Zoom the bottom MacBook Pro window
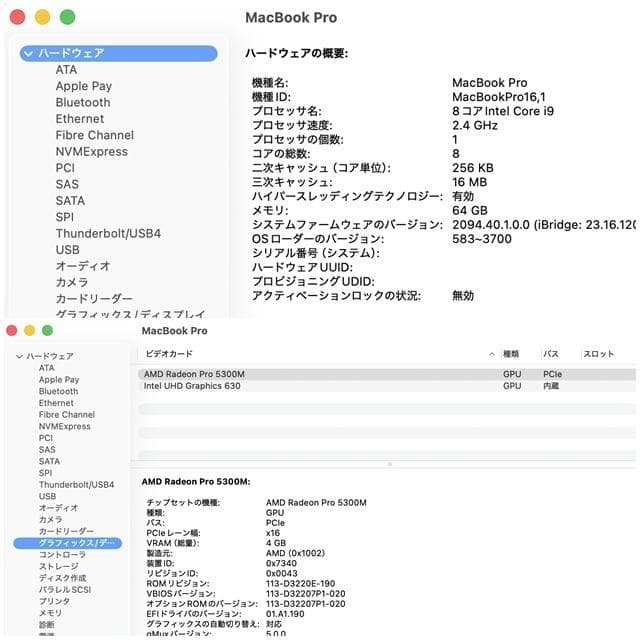This screenshot has height=640, width=640. (47, 330)
